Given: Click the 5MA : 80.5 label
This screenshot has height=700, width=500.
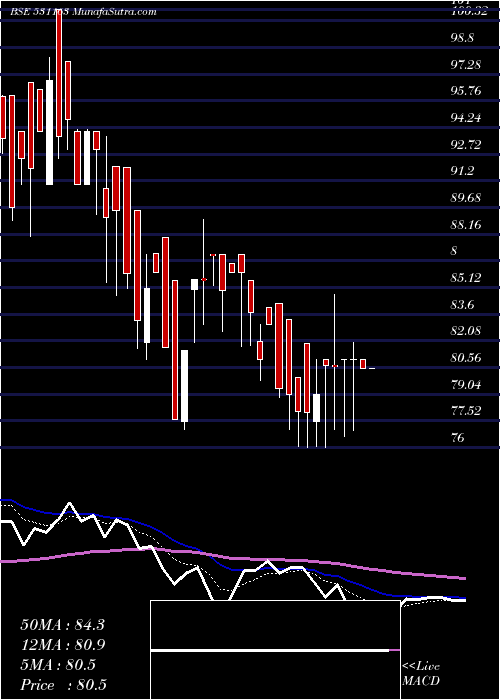Looking at the screenshot, I should (x=58, y=665).
